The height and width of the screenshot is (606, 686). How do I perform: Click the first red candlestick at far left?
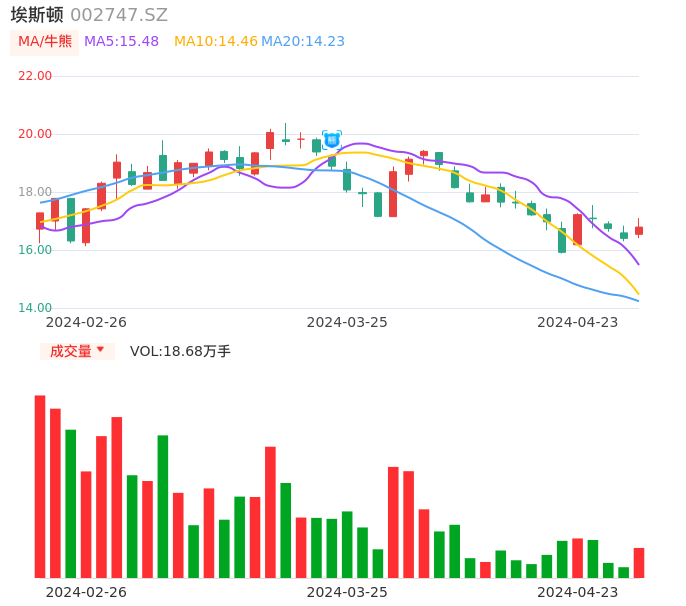[40, 220]
